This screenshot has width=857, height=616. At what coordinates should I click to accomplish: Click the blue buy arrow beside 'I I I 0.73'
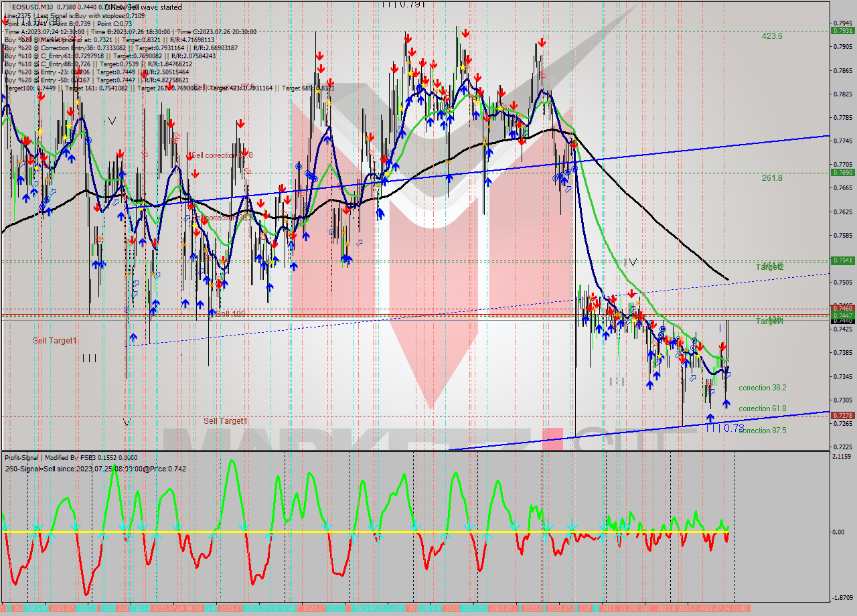pyautogui.click(x=710, y=418)
